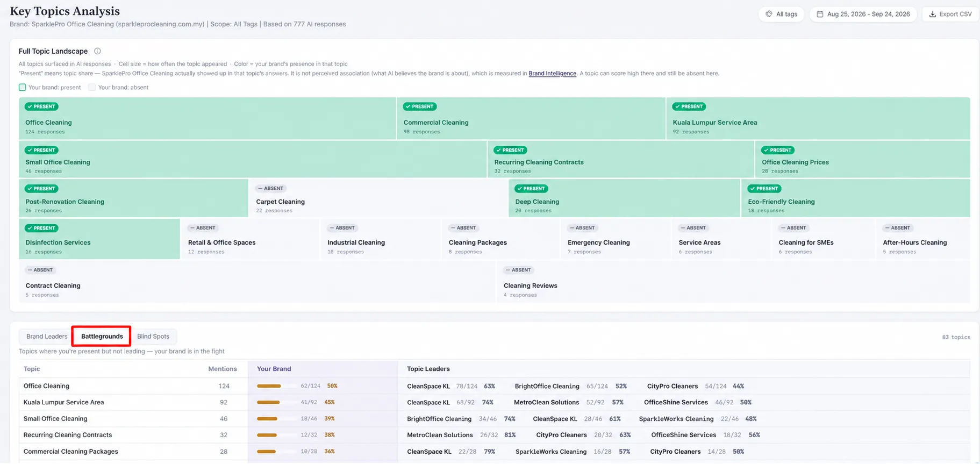Click the Office Cleaning Prices cell

pos(863,159)
